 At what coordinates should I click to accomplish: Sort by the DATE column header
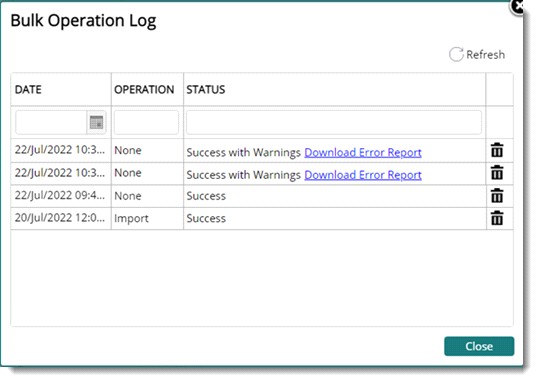click(28, 90)
